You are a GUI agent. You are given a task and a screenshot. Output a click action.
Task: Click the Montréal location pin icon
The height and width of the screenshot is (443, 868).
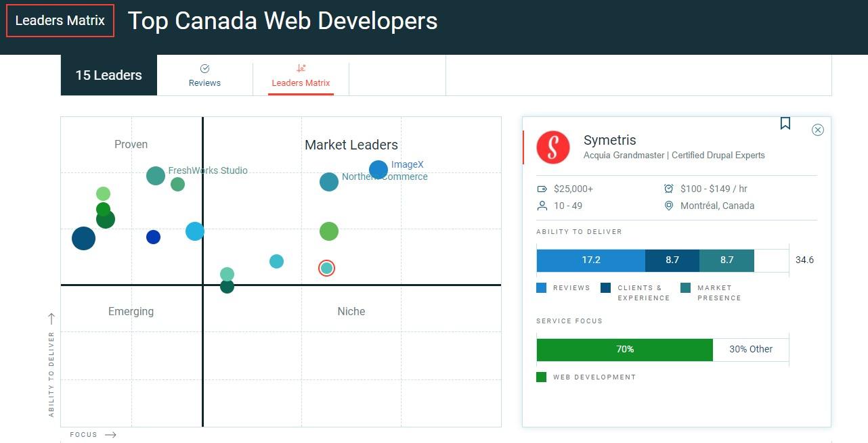(x=669, y=206)
